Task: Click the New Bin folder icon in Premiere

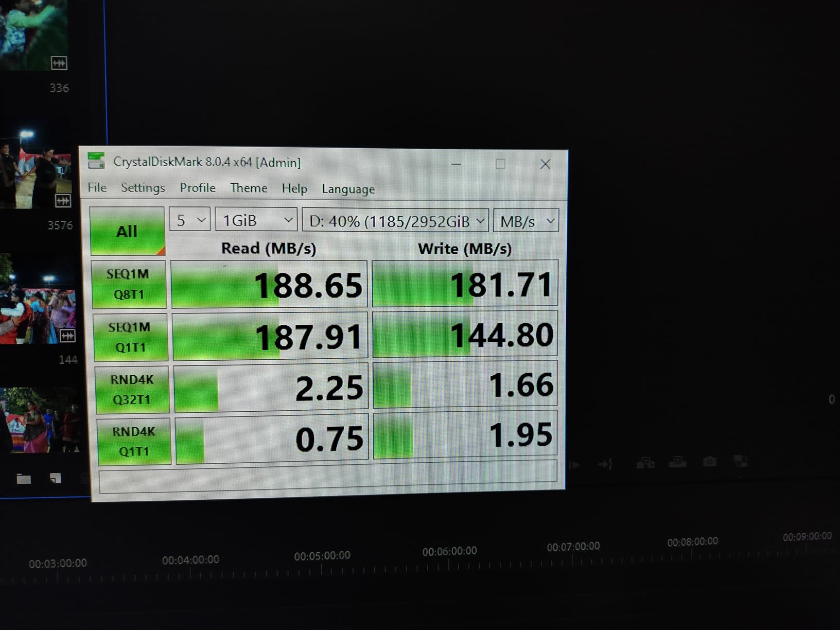Action: coord(24,479)
